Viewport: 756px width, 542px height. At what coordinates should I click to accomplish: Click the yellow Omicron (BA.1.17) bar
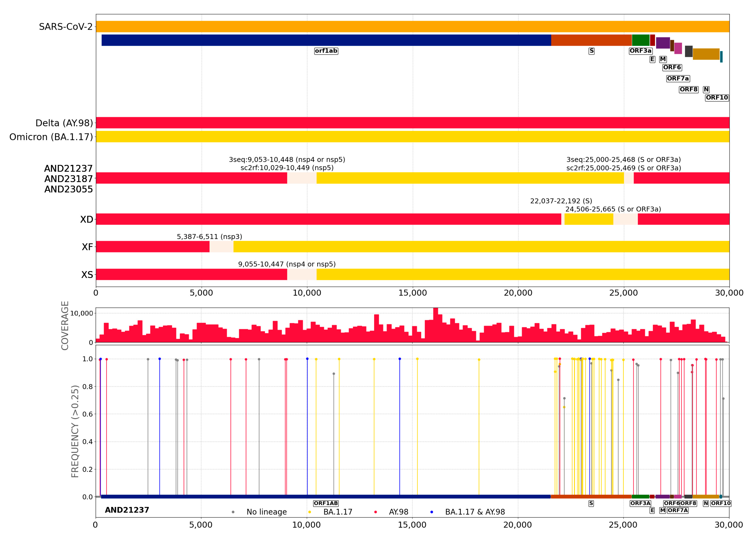click(x=412, y=137)
